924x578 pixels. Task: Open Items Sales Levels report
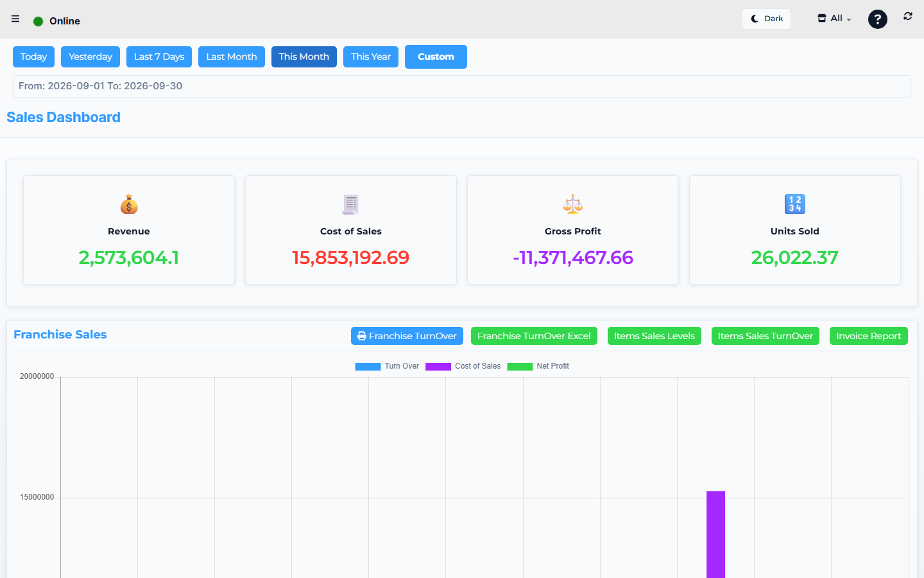coord(654,336)
